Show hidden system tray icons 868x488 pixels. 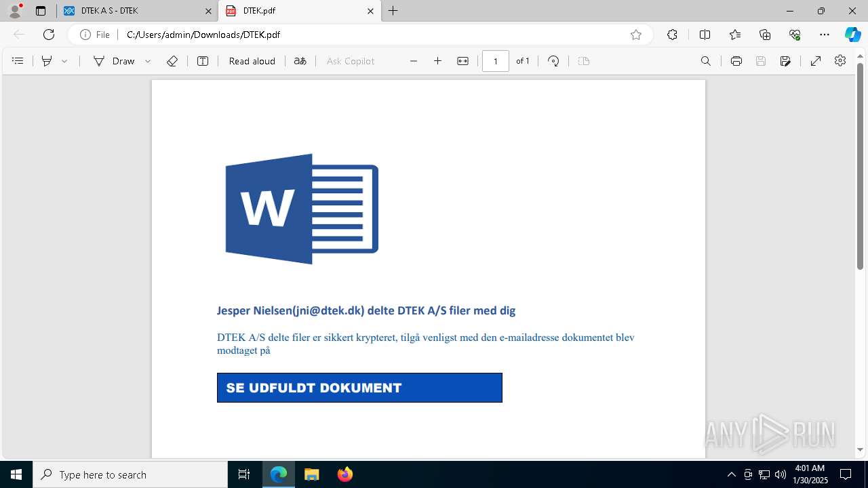(x=731, y=474)
